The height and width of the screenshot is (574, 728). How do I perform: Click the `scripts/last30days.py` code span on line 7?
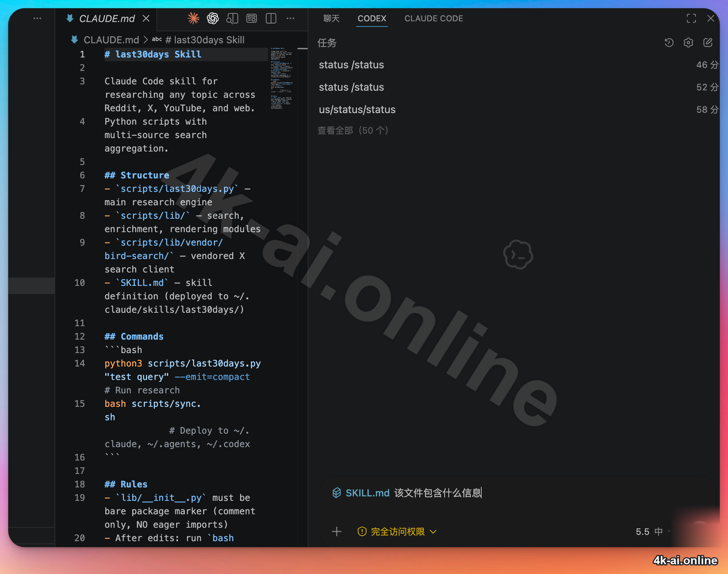pos(177,189)
